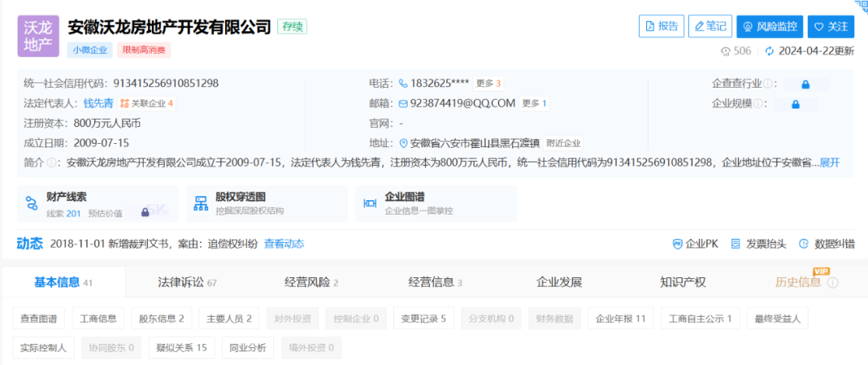Viewport: 868px width, 365px height.
Task: Click address 安徽省六安市霍山县黑石渡镇
Action: point(474,143)
